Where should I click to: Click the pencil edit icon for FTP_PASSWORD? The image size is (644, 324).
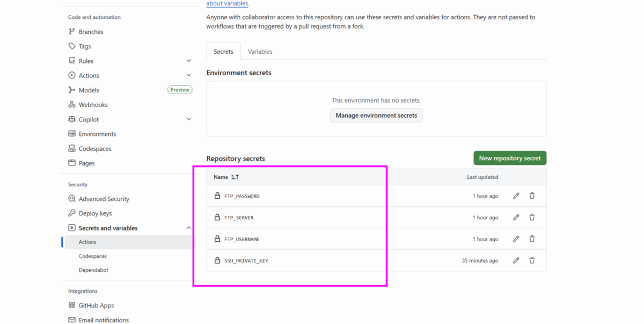click(516, 196)
